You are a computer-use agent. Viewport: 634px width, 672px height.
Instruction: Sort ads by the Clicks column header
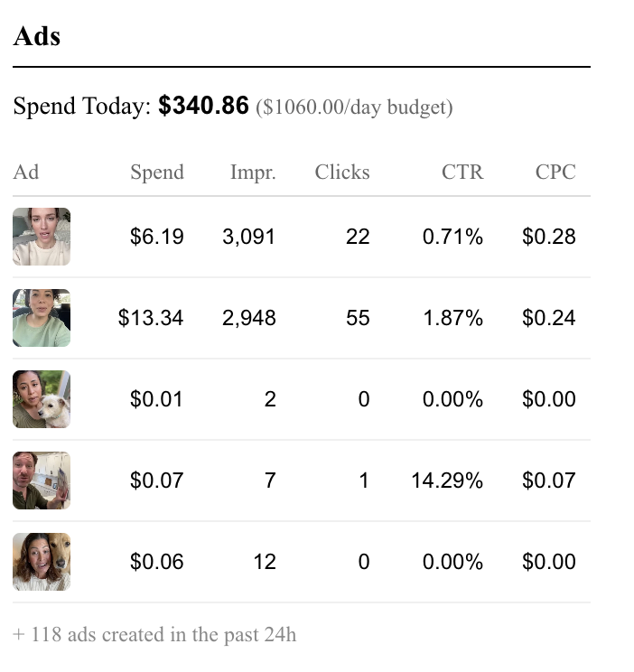(342, 172)
